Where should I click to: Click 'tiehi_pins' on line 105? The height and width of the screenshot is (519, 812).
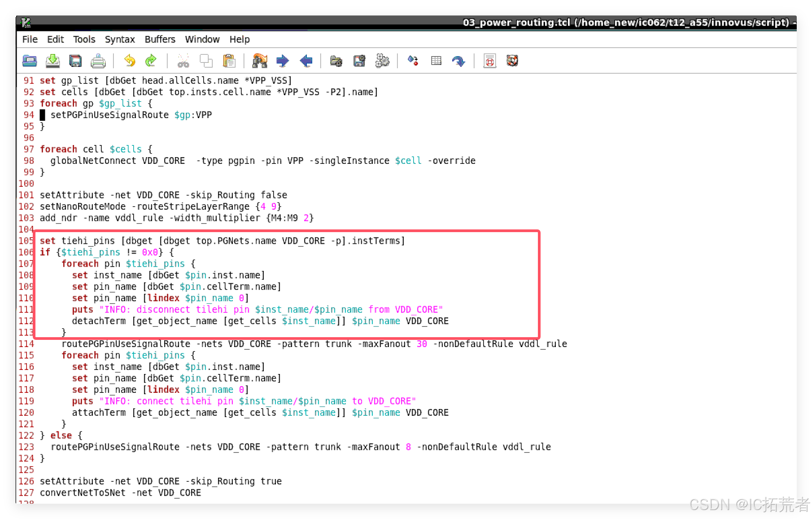coord(88,241)
